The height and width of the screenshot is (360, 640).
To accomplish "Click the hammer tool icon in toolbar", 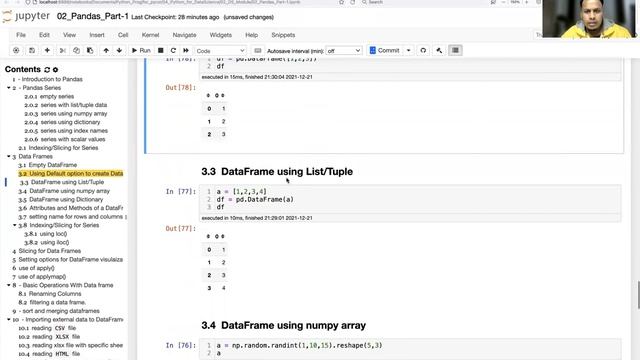I will pyautogui.click(x=439, y=51).
